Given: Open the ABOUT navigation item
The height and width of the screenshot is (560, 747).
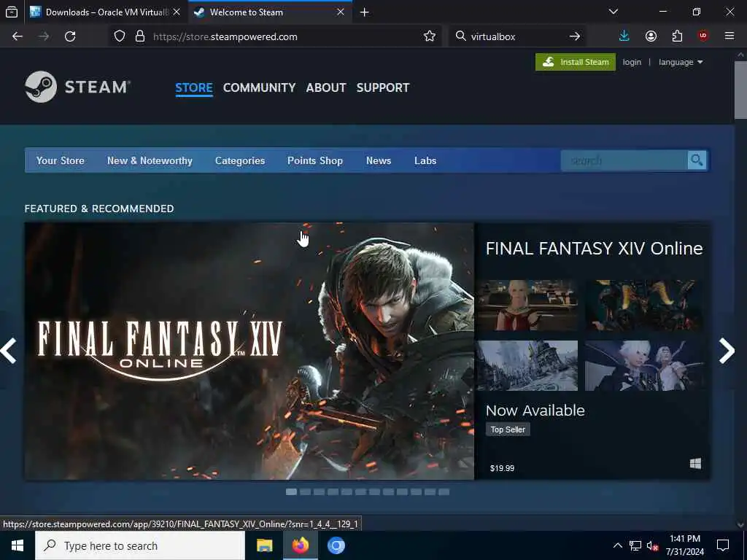Looking at the screenshot, I should tap(326, 87).
